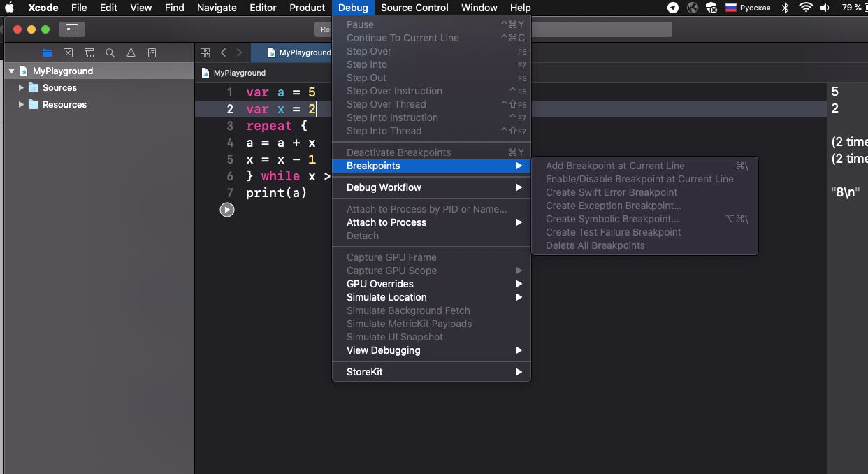
Task: Click MyPlayground in the jump bar
Action: click(239, 73)
